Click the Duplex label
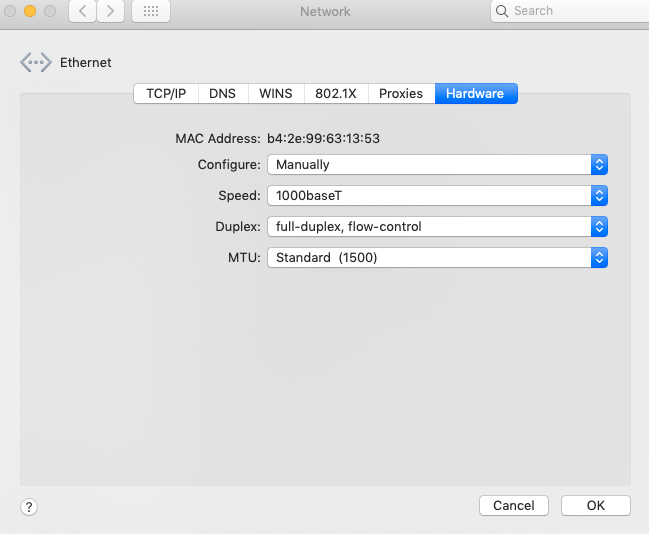Image resolution: width=649 pixels, height=534 pixels. click(x=238, y=226)
